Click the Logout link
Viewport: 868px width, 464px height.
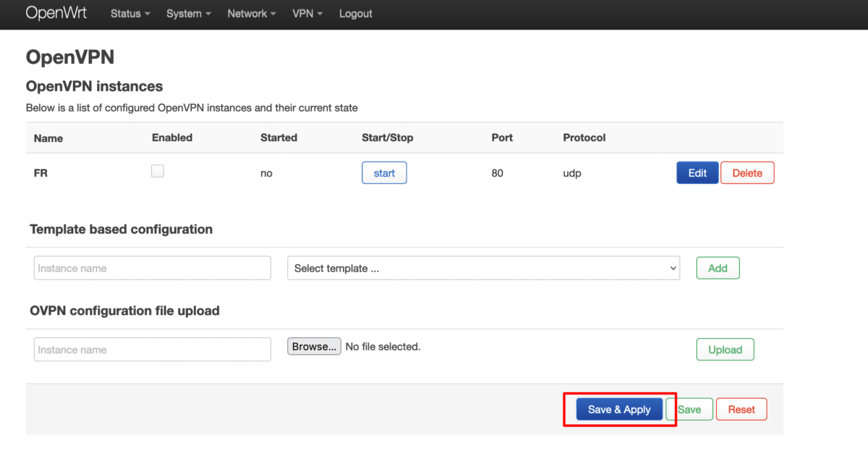tap(356, 14)
